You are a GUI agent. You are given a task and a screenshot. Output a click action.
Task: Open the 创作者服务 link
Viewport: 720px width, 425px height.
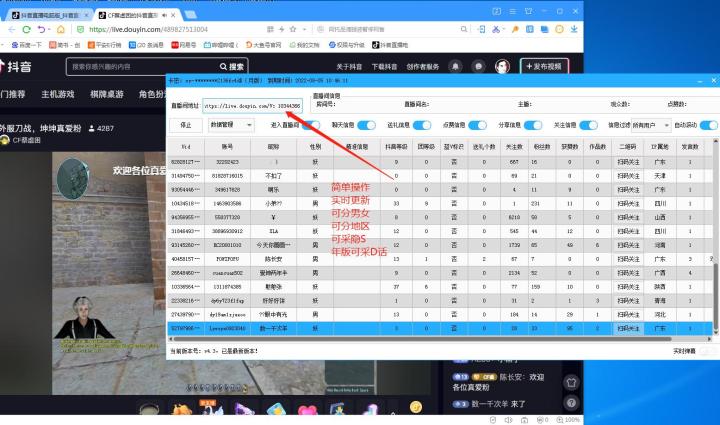[x=422, y=67]
